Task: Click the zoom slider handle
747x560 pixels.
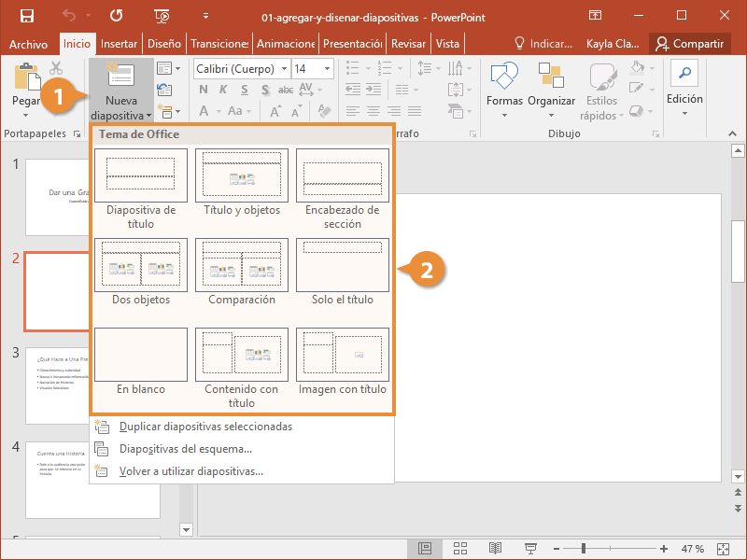Action: click(x=584, y=548)
